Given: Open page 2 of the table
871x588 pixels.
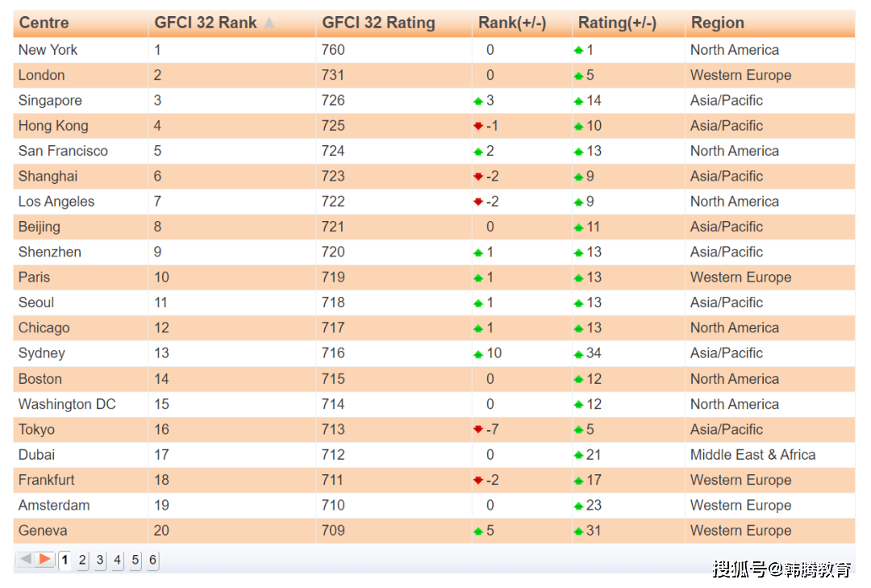Looking at the screenshot, I should click(x=82, y=560).
